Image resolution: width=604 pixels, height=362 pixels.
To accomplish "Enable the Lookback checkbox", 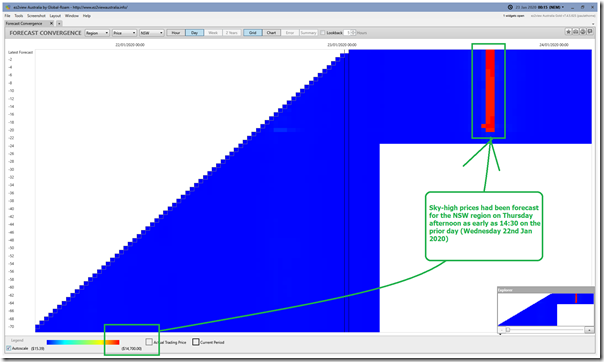I will tap(323, 33).
